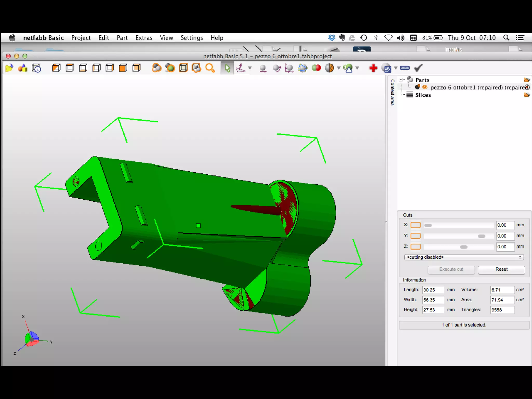Activate the green arrow selection tool
Image resolution: width=532 pixels, height=399 pixels.
click(227, 68)
